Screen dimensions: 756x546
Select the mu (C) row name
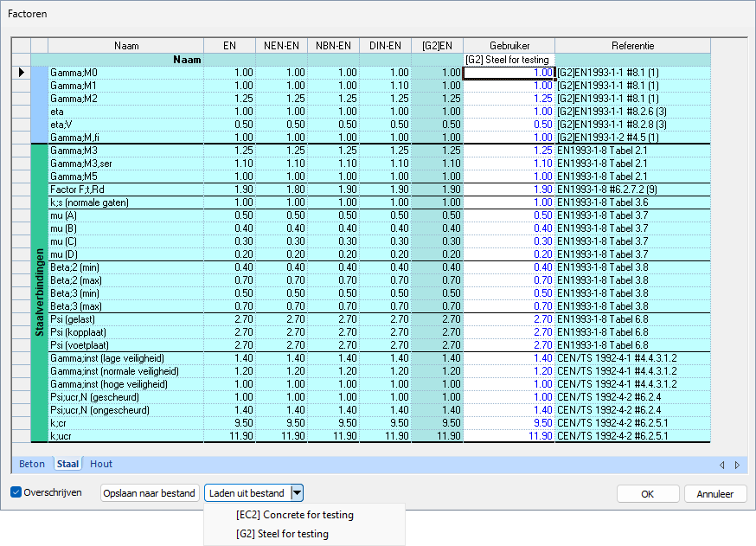63,241
